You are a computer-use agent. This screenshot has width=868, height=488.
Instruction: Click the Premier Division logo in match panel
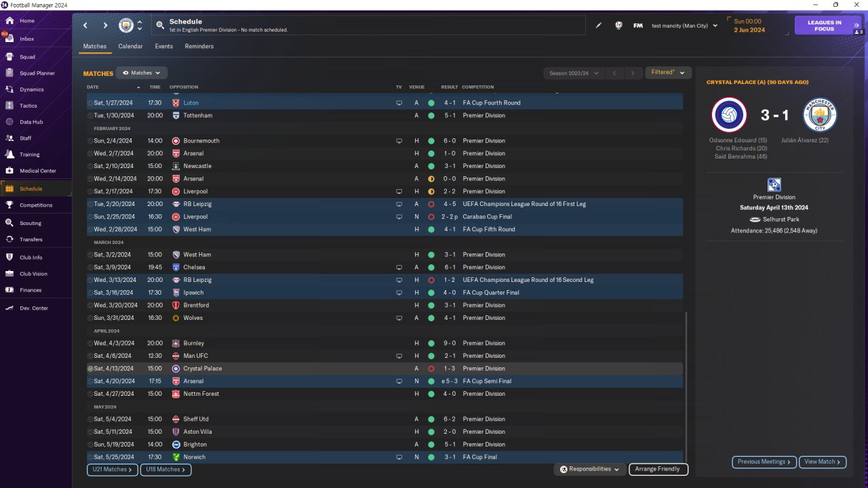coord(774,185)
